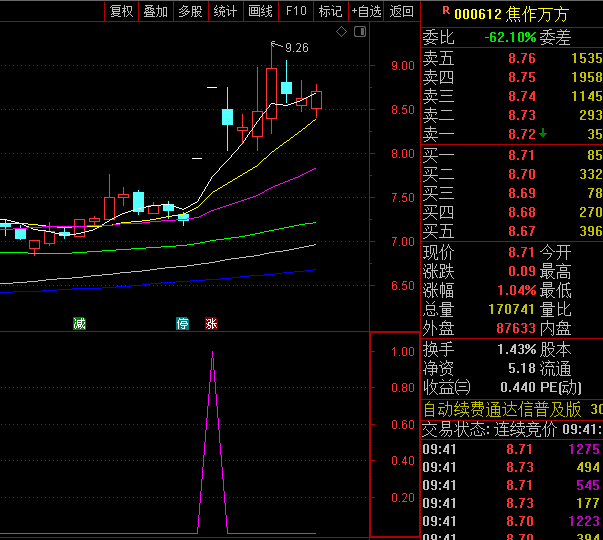This screenshot has height=540, width=603.
Task: Open F10 company information
Action: [x=296, y=12]
